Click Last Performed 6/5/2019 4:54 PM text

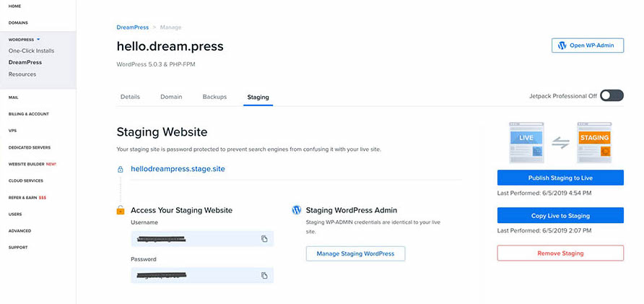coord(544,193)
